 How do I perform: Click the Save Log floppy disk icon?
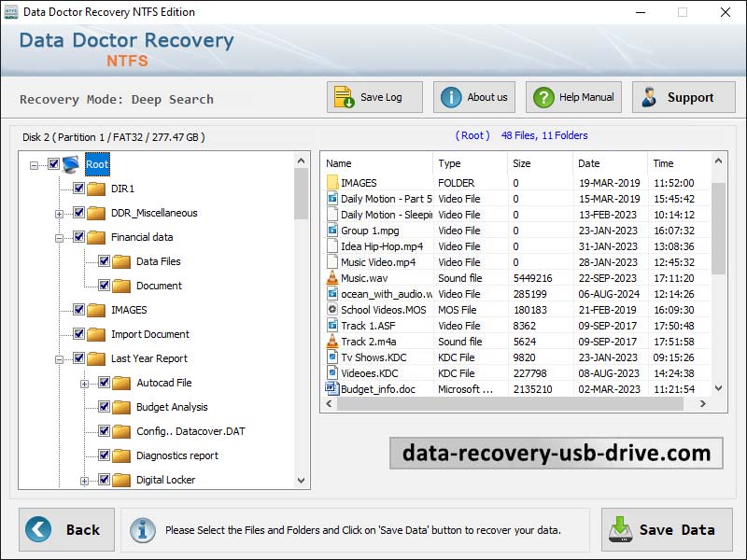coord(343,96)
